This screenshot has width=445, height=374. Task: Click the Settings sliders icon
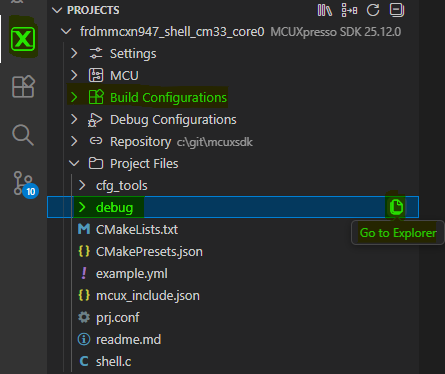click(x=96, y=53)
